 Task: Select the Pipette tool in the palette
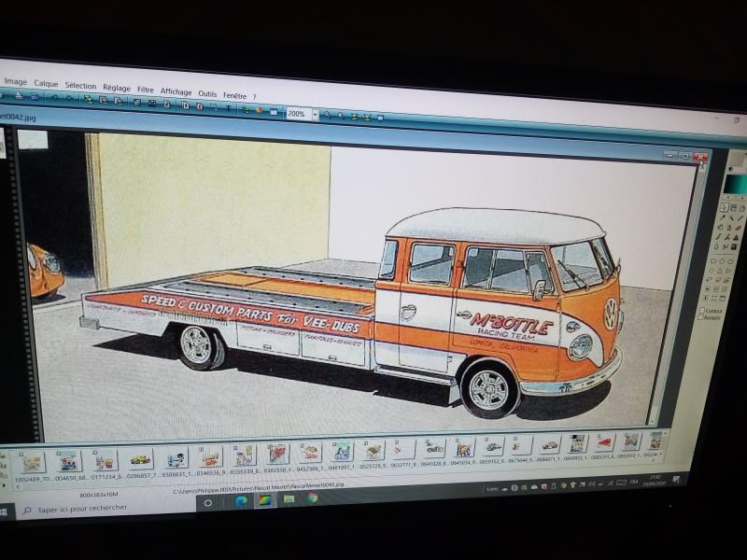pos(724,217)
